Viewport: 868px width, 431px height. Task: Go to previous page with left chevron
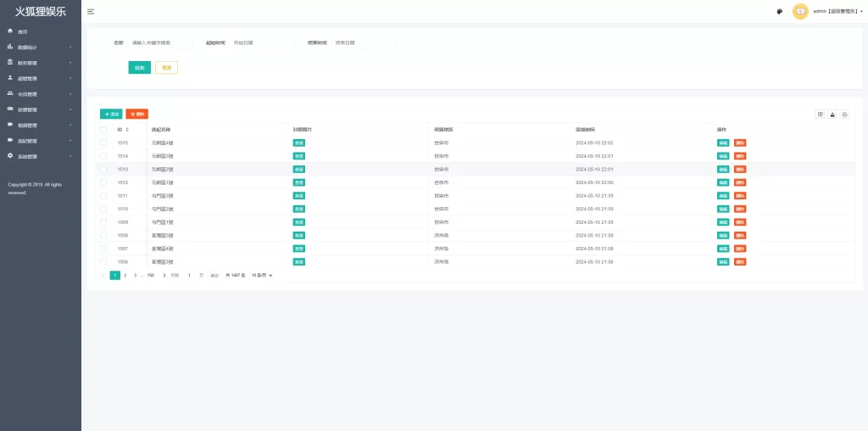coord(103,276)
